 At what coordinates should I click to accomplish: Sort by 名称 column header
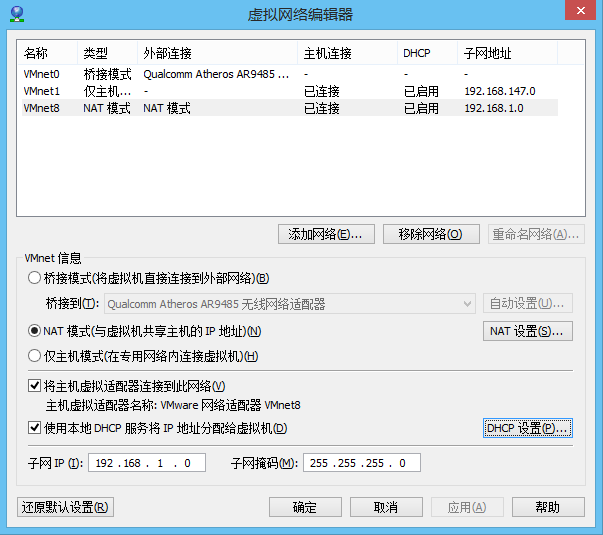point(47,53)
